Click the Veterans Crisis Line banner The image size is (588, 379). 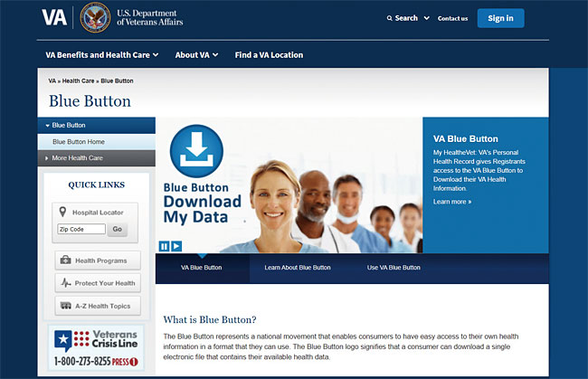[x=96, y=347]
